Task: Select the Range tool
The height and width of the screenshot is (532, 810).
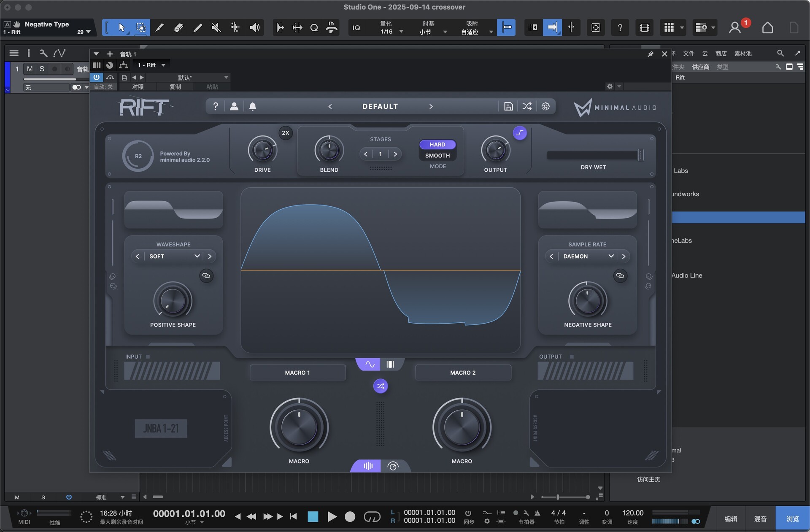Action: [x=140, y=28]
